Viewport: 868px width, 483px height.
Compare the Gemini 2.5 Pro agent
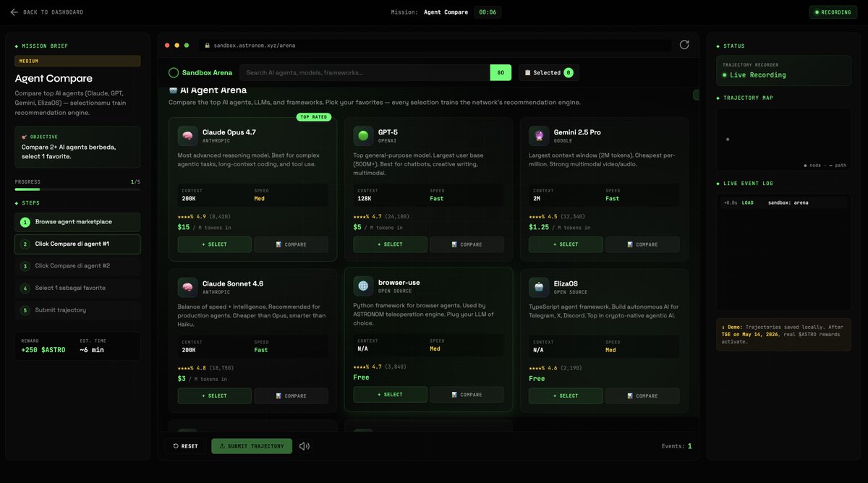[x=642, y=244]
